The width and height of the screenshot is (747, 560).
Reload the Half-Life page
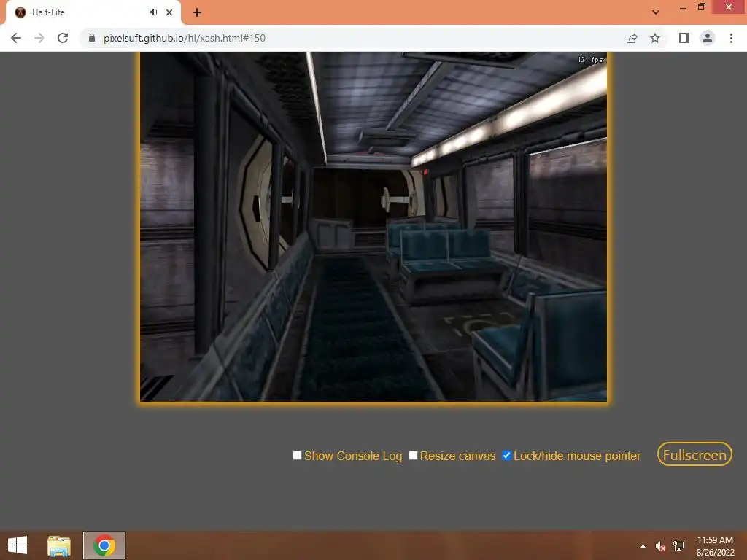click(x=63, y=38)
